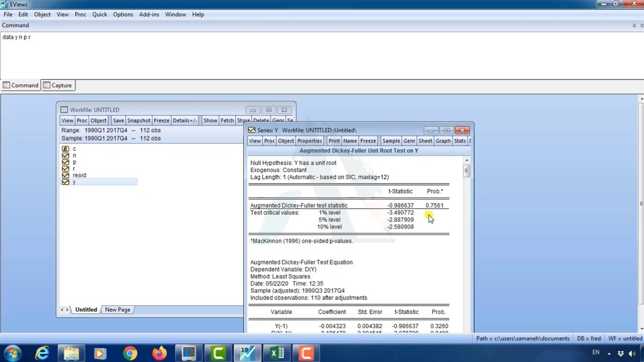Switch to the Capture tab
The image size is (644, 362).
[57, 85]
